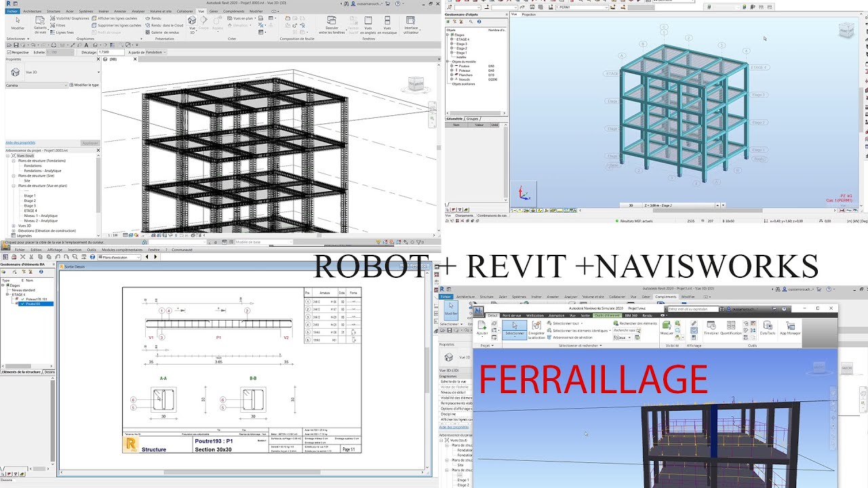Switch to Dessins tab in Robot panel
Viewport: 868px width, 488px height.
pos(49,372)
